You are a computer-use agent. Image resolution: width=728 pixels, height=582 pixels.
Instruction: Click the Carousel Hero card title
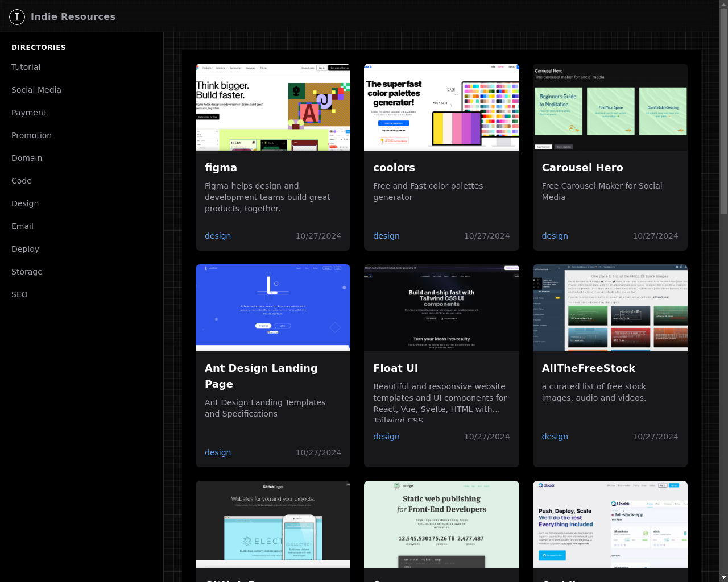(x=582, y=168)
